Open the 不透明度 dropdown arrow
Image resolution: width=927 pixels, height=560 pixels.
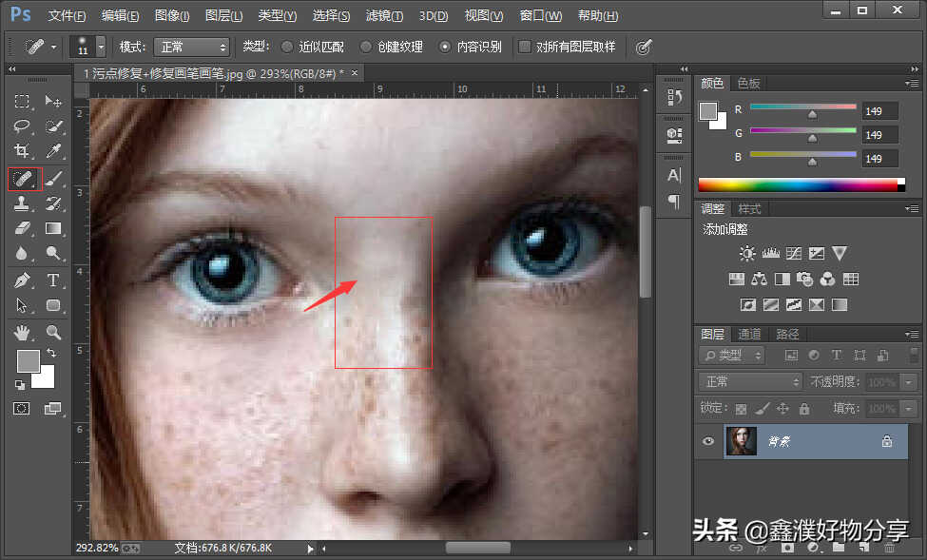click(x=909, y=382)
